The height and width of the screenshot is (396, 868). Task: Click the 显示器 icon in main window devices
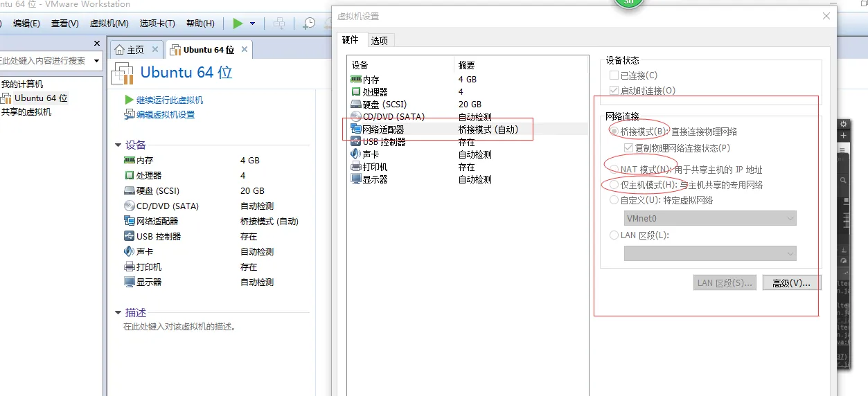[130, 282]
